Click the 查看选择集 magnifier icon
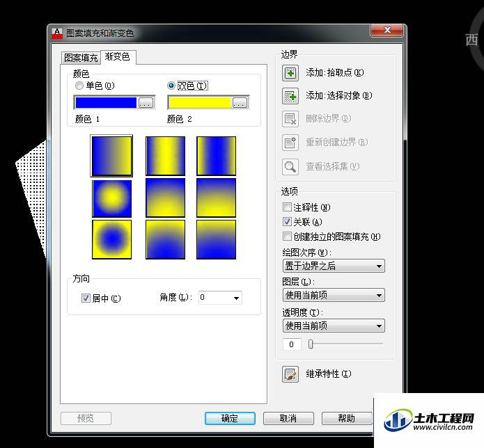The width and height of the screenshot is (484, 448). pos(290,167)
